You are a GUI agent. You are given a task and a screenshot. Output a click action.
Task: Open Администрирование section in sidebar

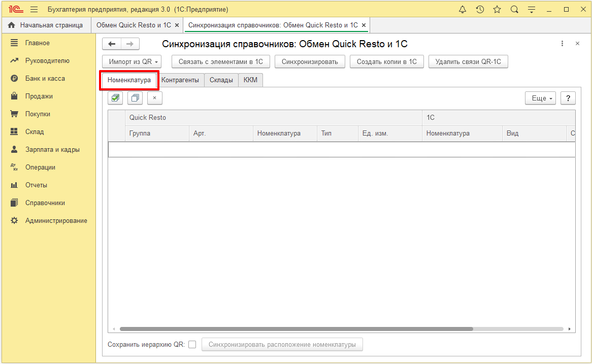pyautogui.click(x=48, y=220)
